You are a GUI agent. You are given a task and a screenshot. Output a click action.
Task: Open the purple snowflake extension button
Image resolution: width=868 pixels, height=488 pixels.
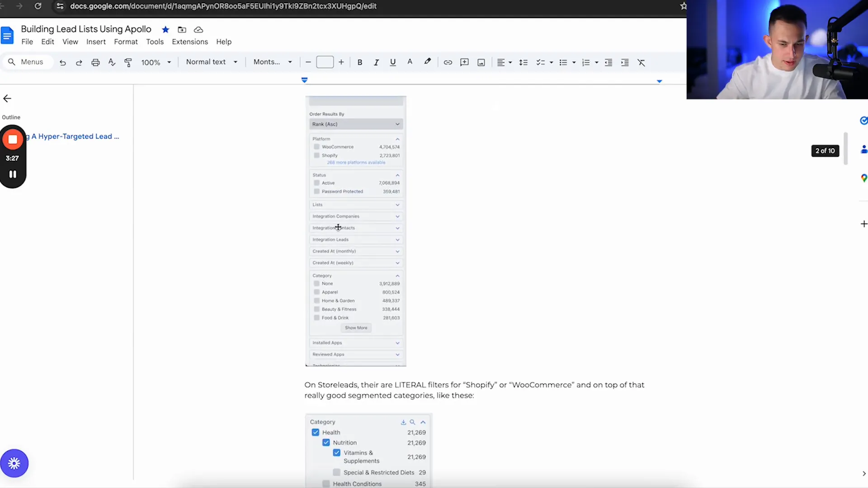(14, 463)
